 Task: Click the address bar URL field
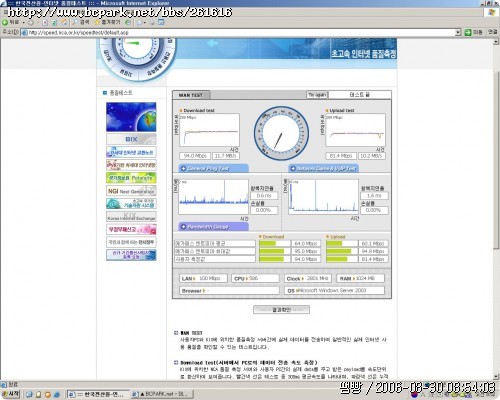(238, 32)
